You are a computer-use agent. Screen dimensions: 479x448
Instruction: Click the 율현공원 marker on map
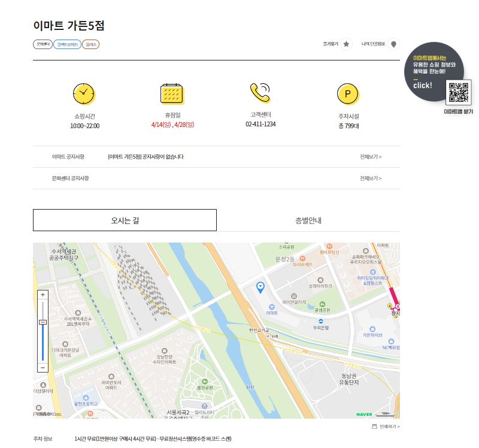pos(205,382)
